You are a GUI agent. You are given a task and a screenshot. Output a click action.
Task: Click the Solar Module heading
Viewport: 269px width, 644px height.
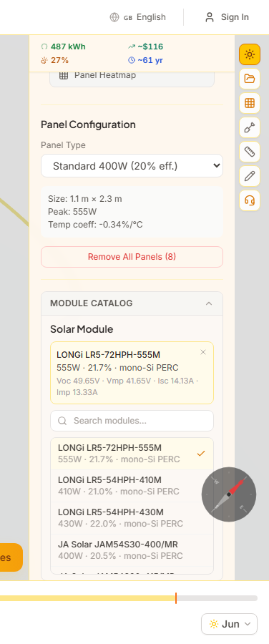[82, 329]
